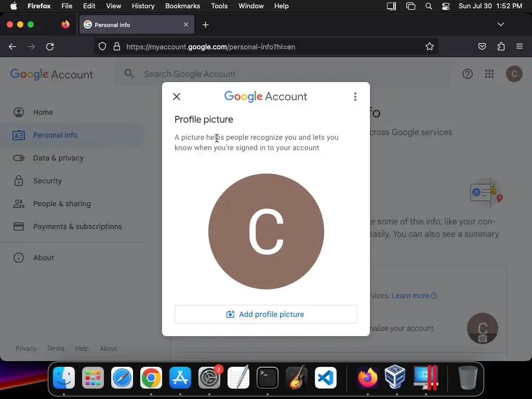Open the Terms footer link
This screenshot has height=399, width=532.
tap(56, 349)
